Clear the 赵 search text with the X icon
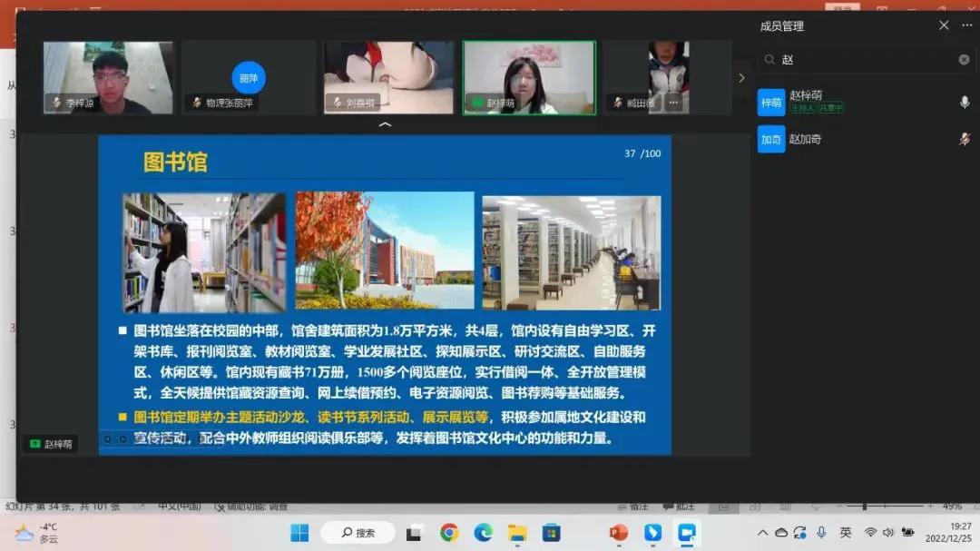This screenshot has height=551, width=980. pos(964,59)
